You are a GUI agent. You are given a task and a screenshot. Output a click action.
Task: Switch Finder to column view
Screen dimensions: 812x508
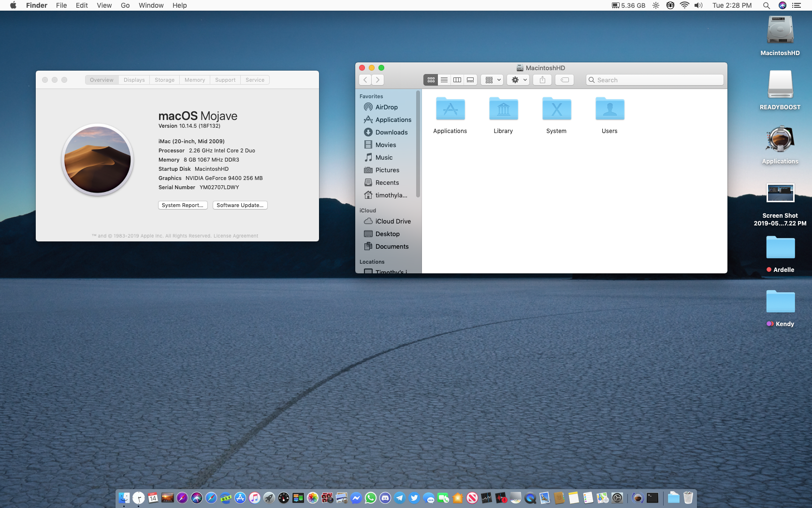click(457, 80)
